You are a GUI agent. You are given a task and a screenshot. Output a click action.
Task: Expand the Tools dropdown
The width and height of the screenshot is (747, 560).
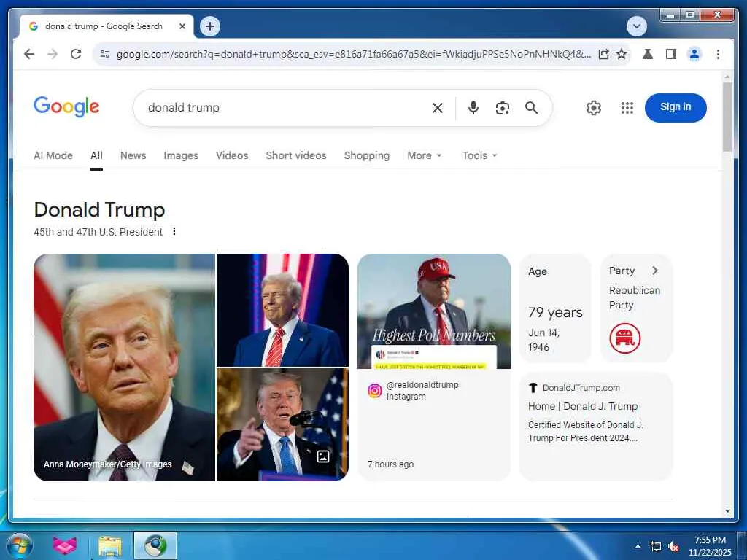pos(479,156)
